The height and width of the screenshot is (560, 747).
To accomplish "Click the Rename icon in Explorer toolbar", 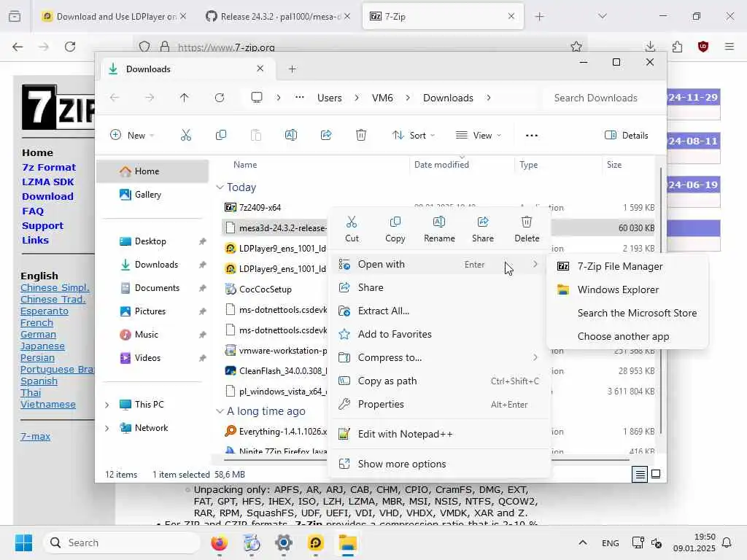I will click(x=290, y=135).
